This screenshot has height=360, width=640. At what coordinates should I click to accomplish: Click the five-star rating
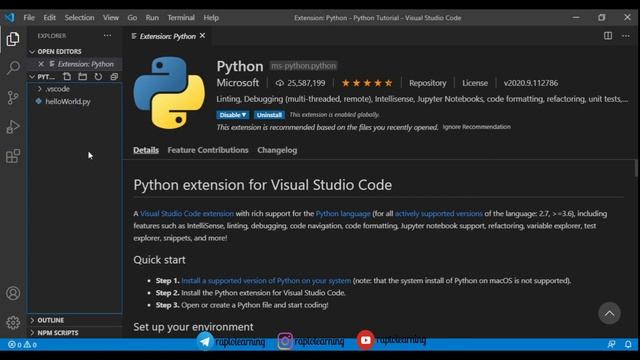367,83
